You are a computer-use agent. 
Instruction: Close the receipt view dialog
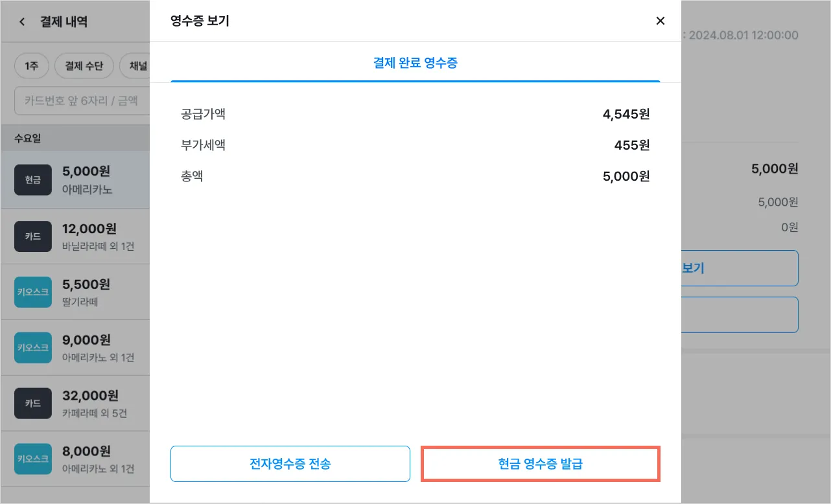(x=660, y=21)
